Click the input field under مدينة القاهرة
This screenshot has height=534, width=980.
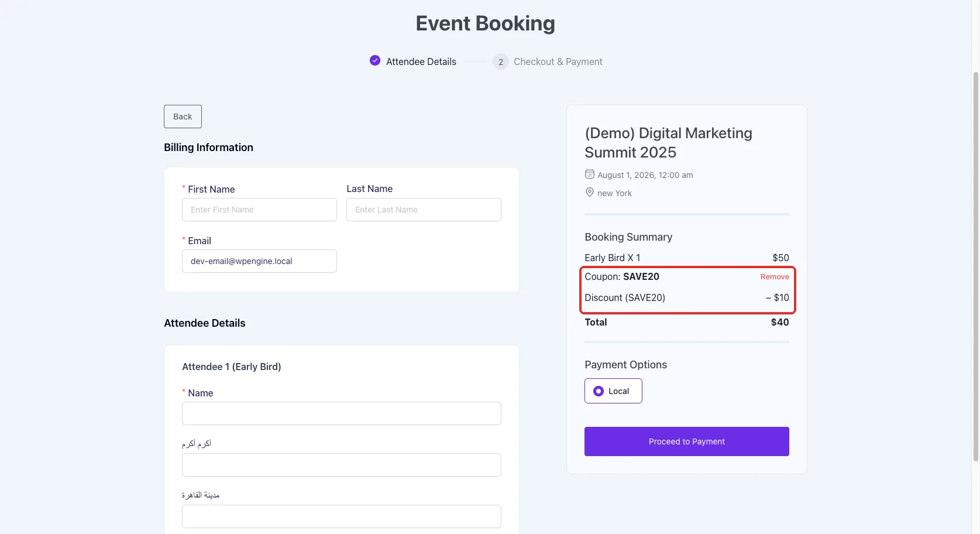pos(342,516)
